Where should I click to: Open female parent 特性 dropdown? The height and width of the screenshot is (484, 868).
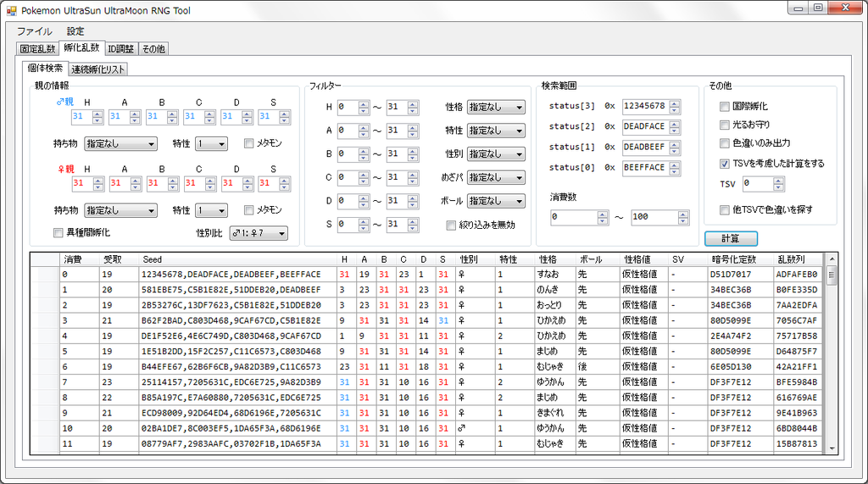coord(211,210)
